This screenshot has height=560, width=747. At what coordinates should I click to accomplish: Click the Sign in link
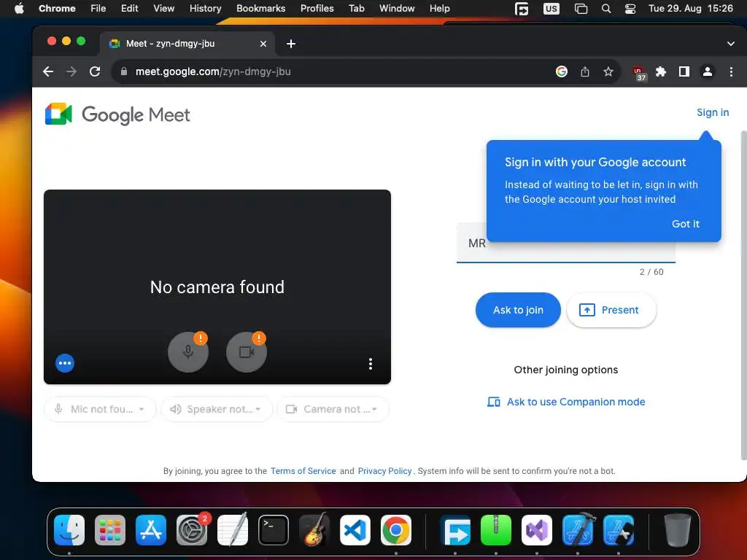pos(712,112)
